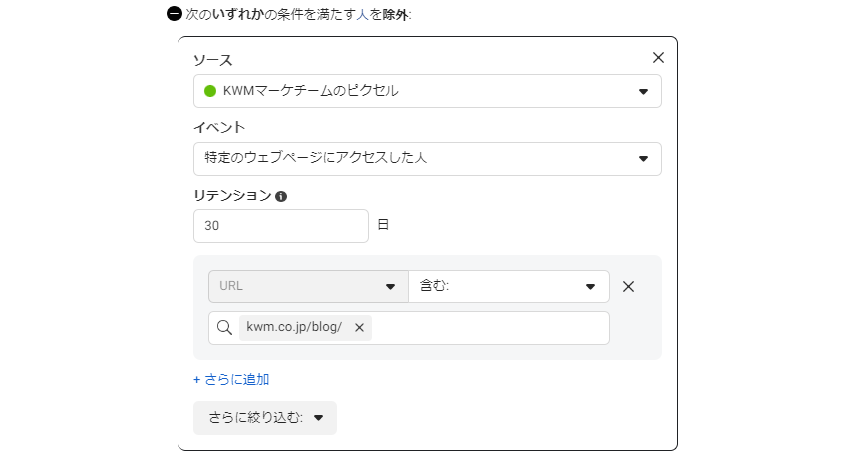Click the URL keyword input area
This screenshot has width=850, height=460.
pyautogui.click(x=490, y=328)
